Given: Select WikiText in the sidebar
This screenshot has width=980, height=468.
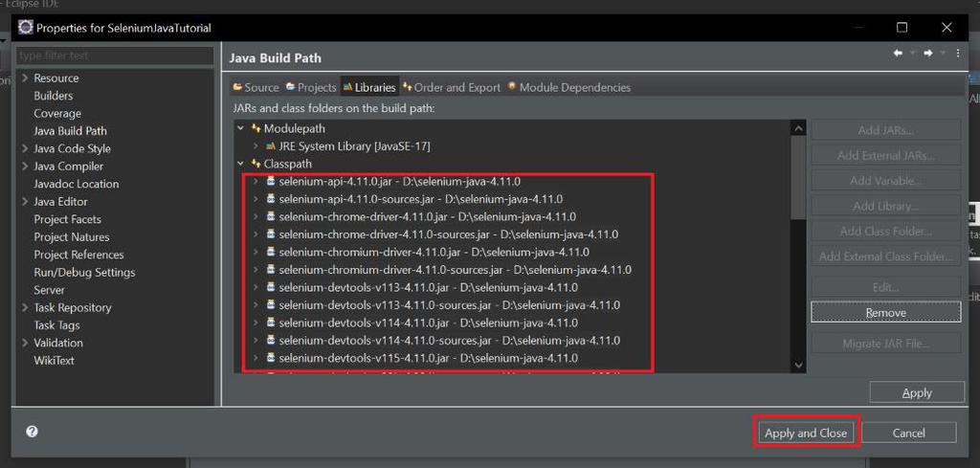Looking at the screenshot, I should pyautogui.click(x=54, y=361).
